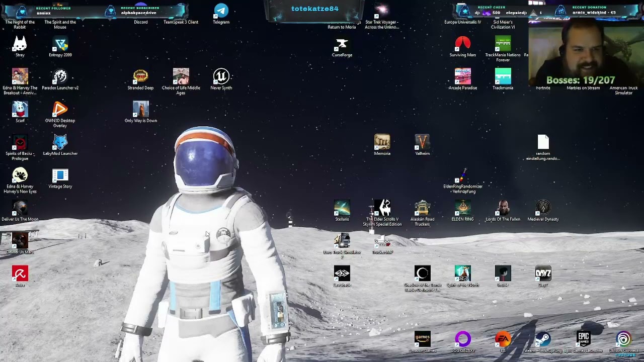Screen dimensions: 644x362
Task: Click the TrackMania Nations Forever icon
Action: (x=503, y=44)
